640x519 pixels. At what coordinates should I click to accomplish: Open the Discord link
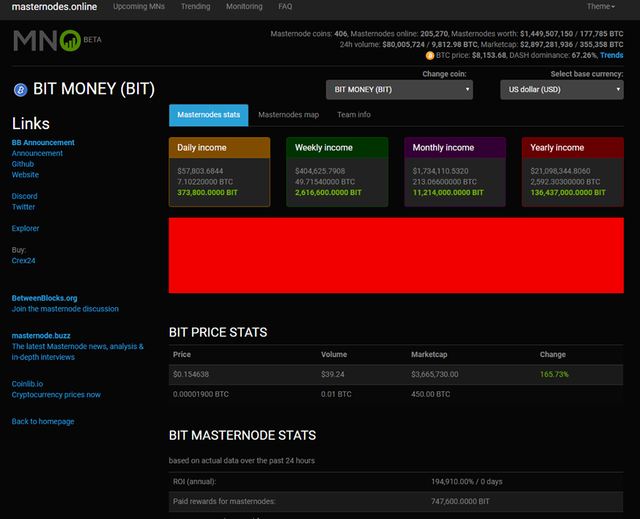click(x=24, y=196)
